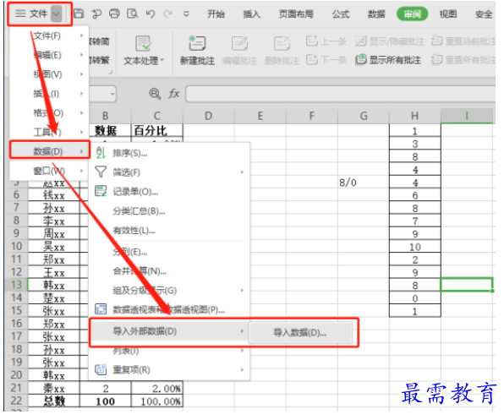Open print preview icon
This screenshot has width=504, height=420.
(x=133, y=14)
